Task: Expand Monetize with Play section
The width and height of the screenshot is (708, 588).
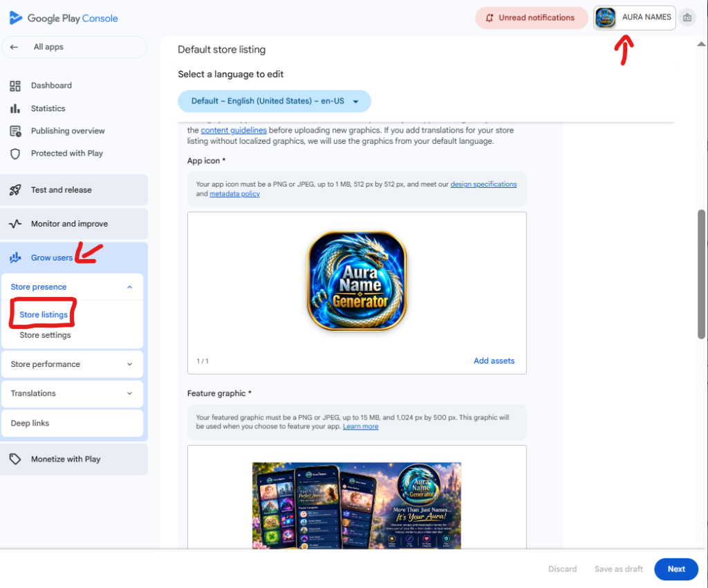Action: 74,459
